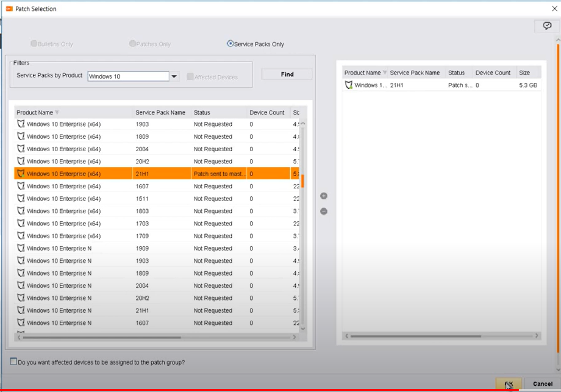
Task: Click the Status column header in right panel
Action: 456,73
